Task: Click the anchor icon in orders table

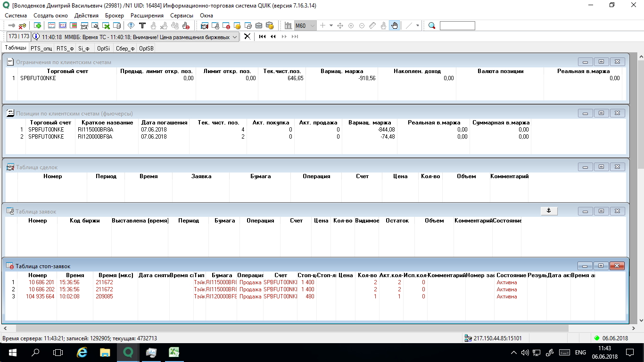Action: [x=549, y=211]
